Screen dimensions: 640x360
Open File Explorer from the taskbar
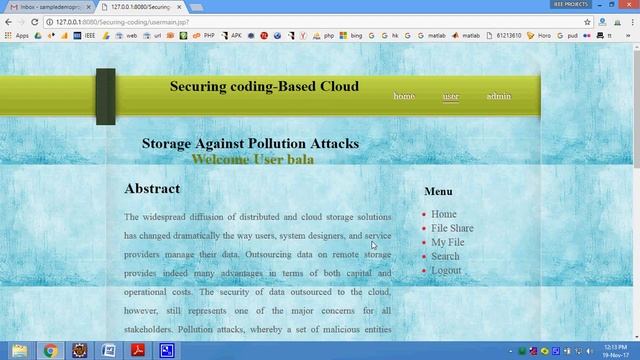[20, 351]
